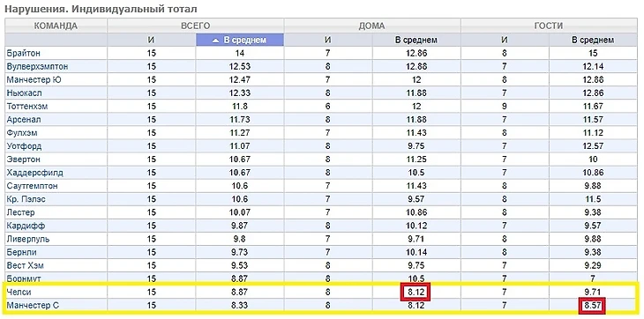Screen dimensions: 644x319
Task: Open the Вулверхэмптон team link
Action: click(37, 66)
